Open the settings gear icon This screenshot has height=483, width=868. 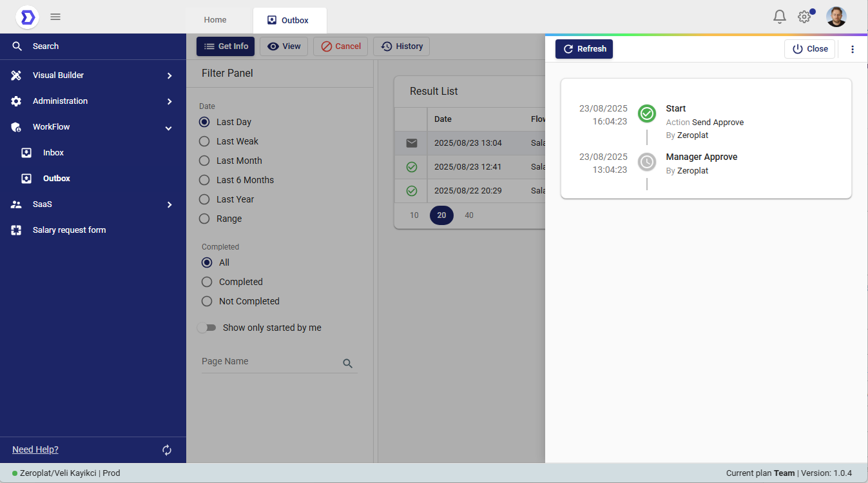click(x=804, y=17)
